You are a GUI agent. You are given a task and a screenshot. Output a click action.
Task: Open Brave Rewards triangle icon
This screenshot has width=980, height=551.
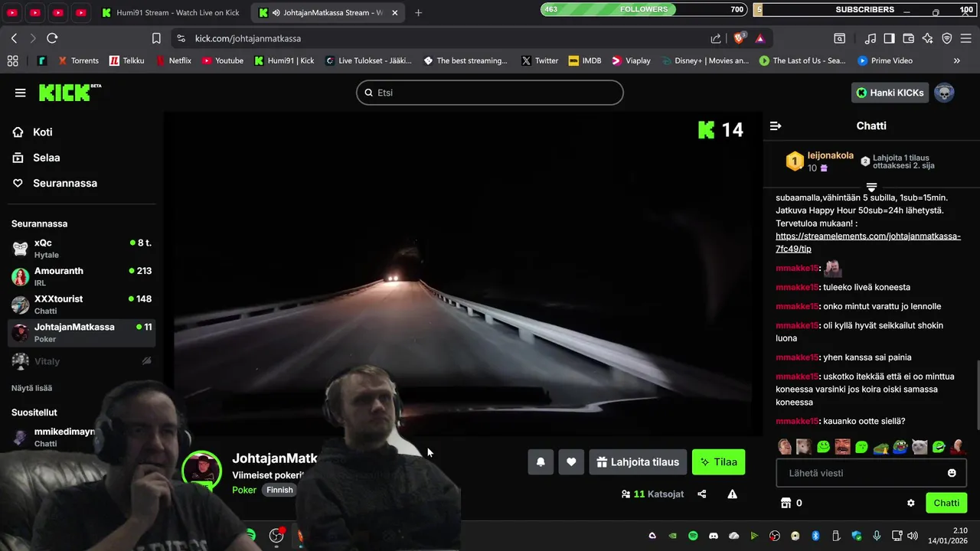click(x=760, y=38)
